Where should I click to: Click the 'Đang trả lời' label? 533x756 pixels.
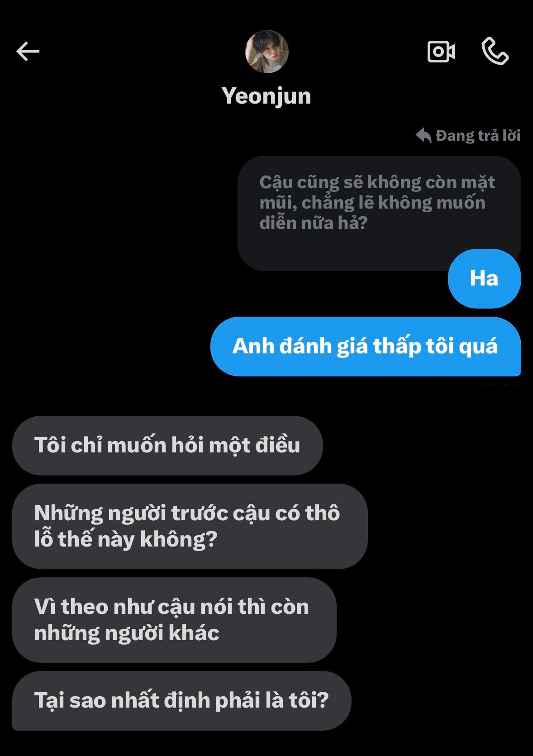(478, 135)
